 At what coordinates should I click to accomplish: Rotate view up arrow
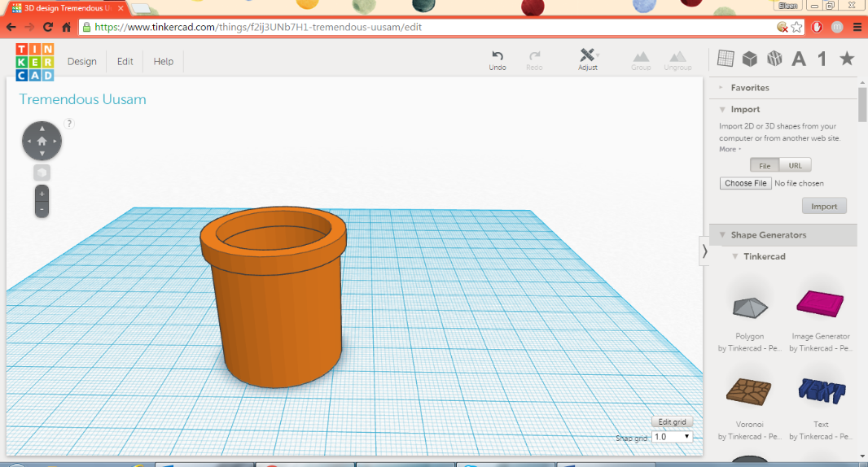(x=42, y=129)
